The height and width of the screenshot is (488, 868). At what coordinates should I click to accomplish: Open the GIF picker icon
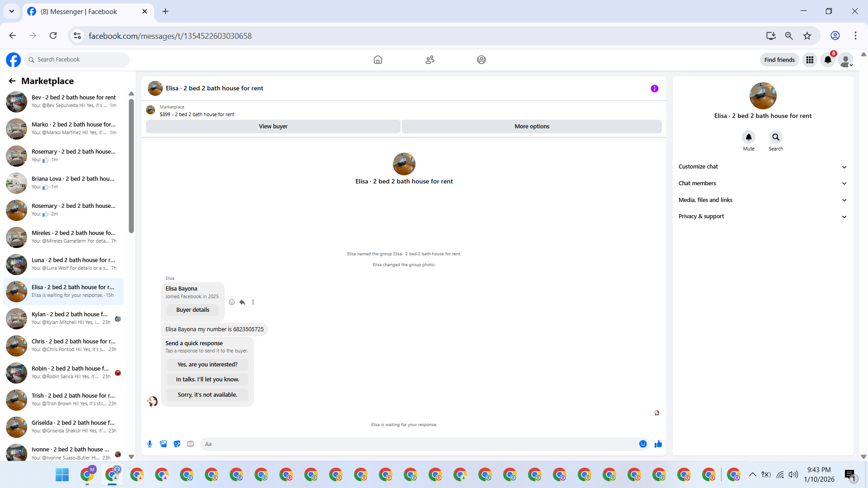pos(190,444)
